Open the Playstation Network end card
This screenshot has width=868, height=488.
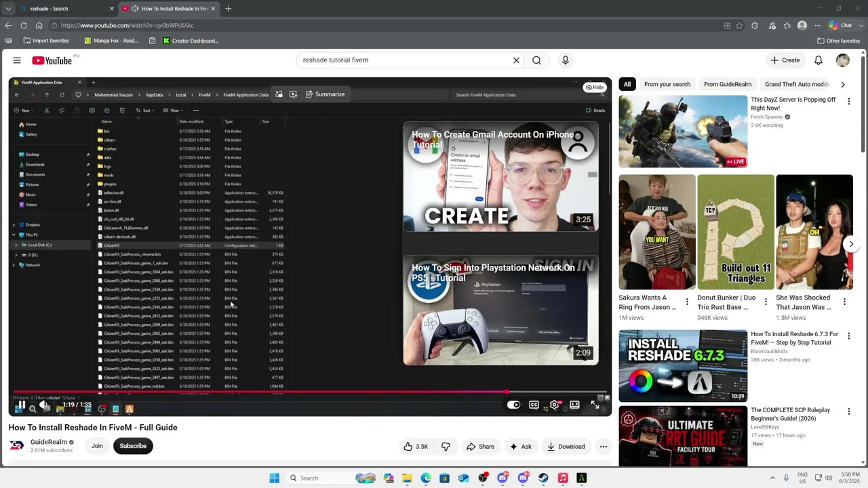pyautogui.click(x=501, y=310)
